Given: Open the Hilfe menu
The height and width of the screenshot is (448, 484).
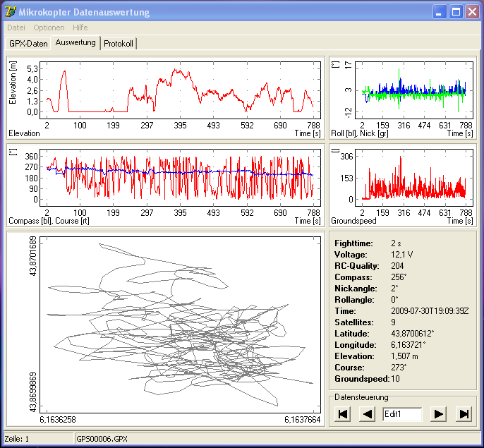Looking at the screenshot, I should pyautogui.click(x=80, y=28).
